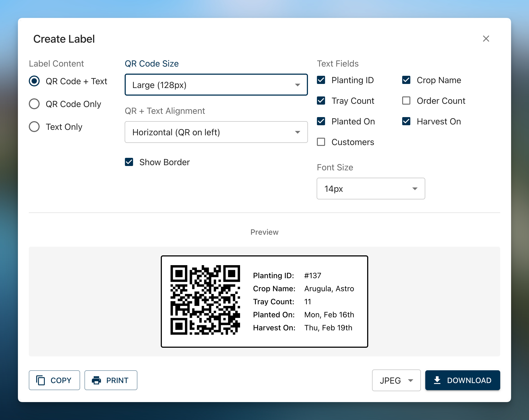Enable the Order Count field
529x420 pixels.
click(x=406, y=101)
